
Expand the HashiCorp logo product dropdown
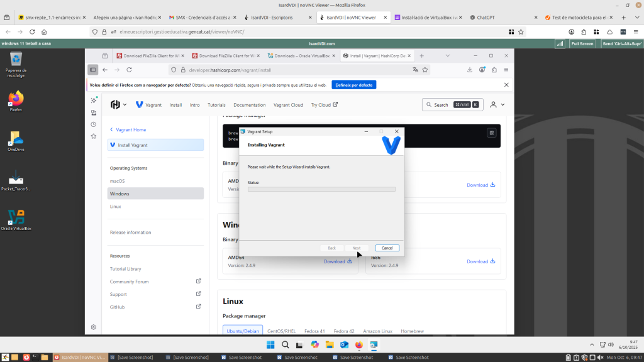(x=118, y=105)
